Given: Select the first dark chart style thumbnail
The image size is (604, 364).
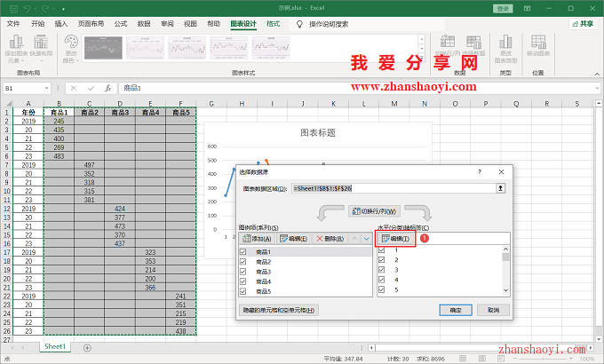Looking at the screenshot, I should coord(103,48).
